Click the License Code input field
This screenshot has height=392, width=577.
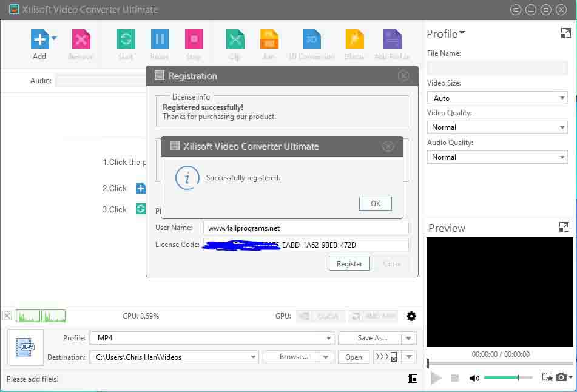point(306,245)
